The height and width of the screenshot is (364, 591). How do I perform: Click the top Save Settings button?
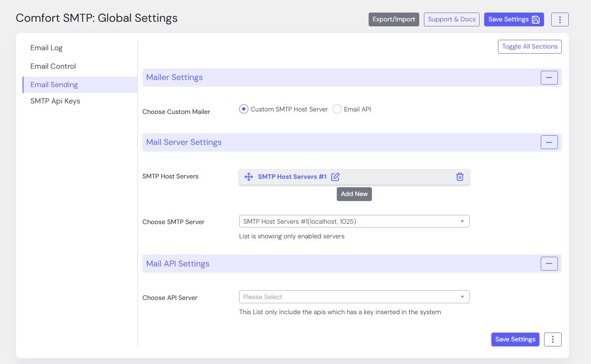(x=514, y=20)
